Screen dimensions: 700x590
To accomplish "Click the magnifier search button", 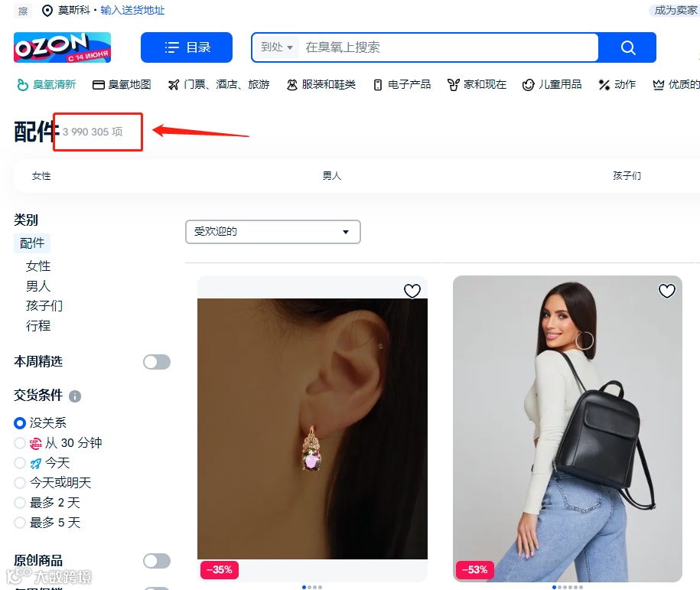I will point(627,47).
